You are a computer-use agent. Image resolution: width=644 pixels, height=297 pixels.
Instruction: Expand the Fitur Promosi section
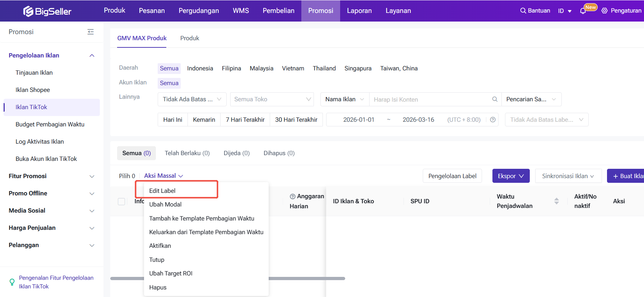[51, 176]
